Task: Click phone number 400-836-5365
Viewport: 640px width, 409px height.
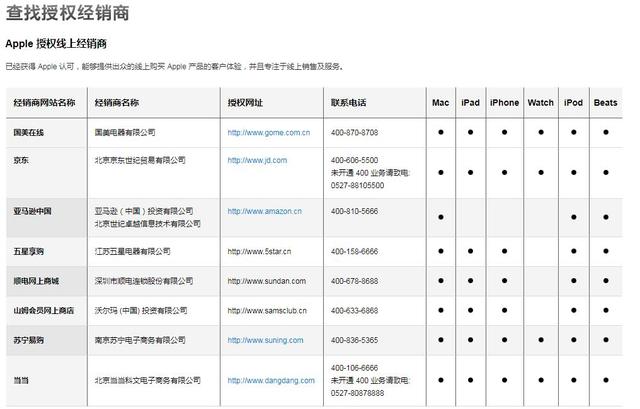Action: (x=354, y=340)
